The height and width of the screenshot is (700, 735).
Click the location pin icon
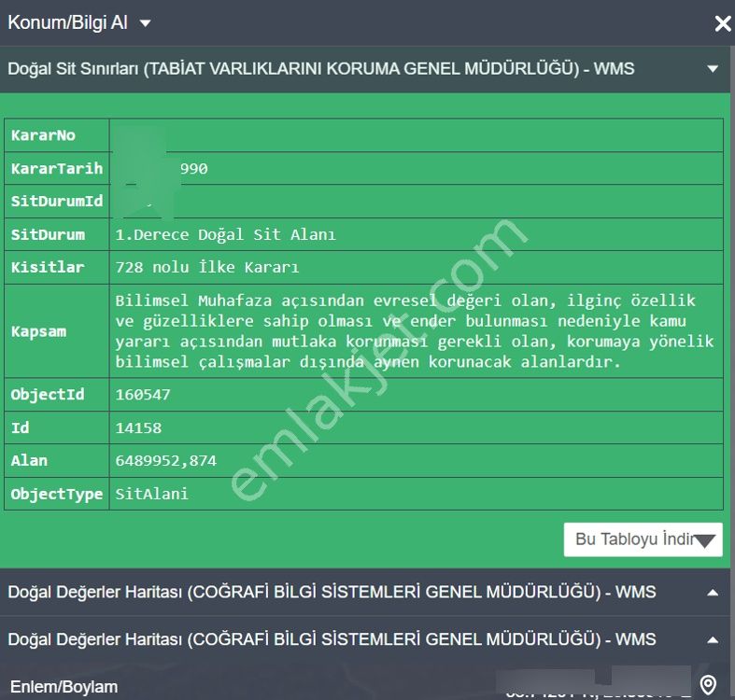708,686
